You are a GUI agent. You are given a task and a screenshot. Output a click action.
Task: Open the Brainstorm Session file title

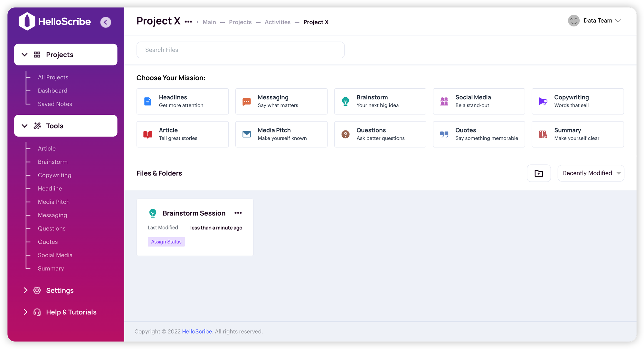pos(194,213)
